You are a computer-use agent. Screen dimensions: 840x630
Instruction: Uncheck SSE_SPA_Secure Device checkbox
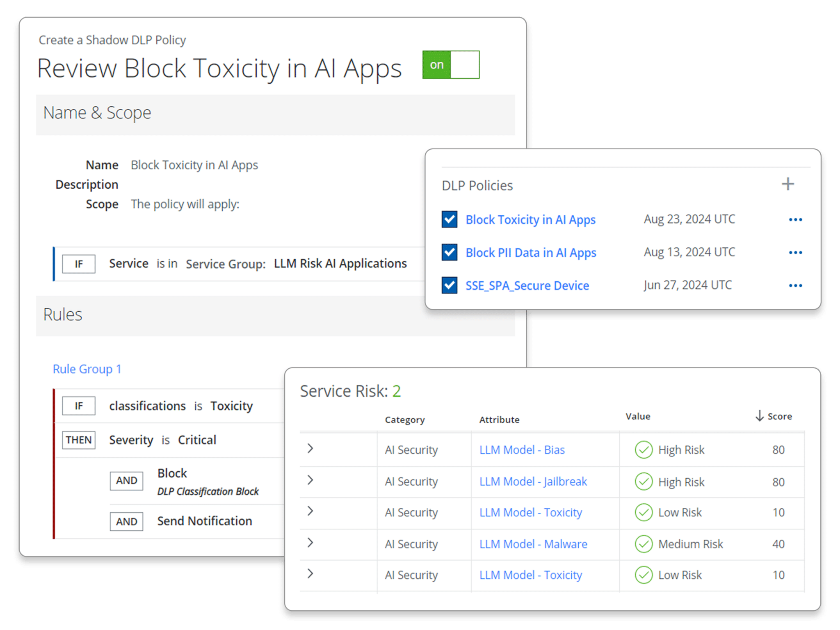click(x=450, y=285)
